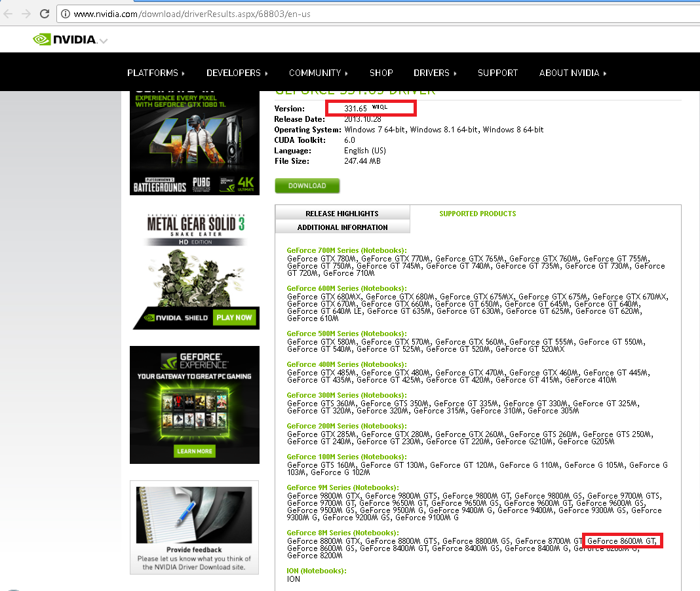The image size is (700, 591).
Task: Click the Provide feedback link text
Action: click(194, 550)
